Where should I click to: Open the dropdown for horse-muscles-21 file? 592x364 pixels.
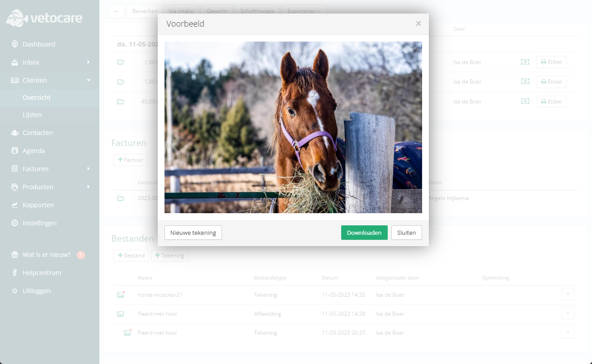(x=568, y=294)
